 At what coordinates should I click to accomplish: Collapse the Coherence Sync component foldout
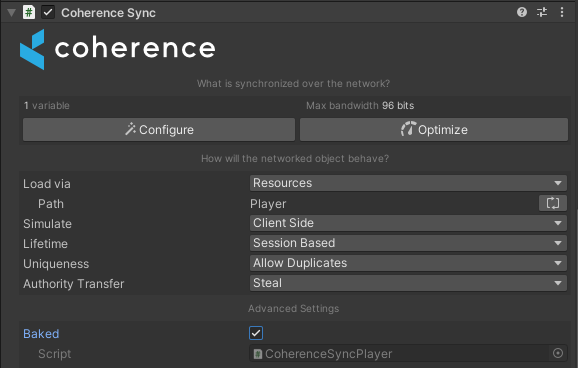click(x=11, y=13)
